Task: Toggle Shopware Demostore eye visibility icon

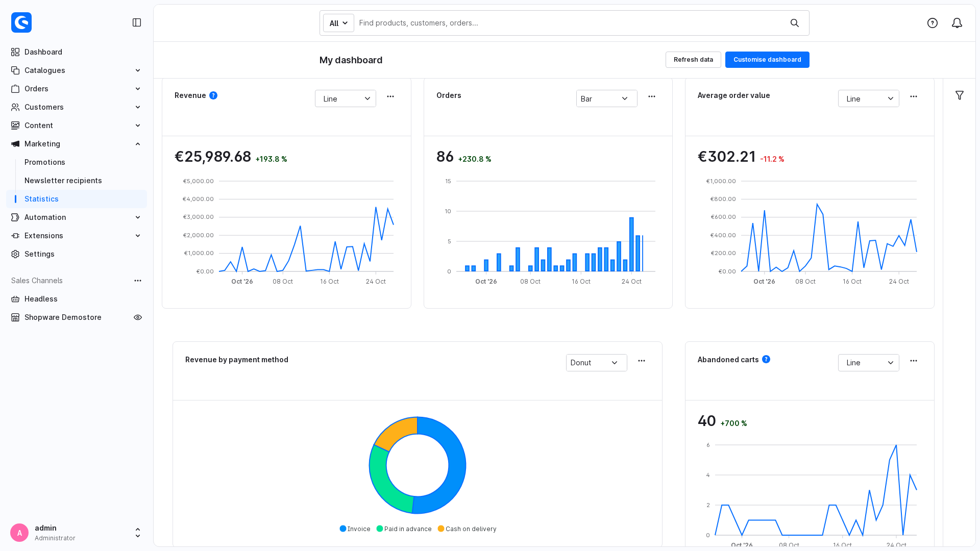Action: click(x=138, y=317)
